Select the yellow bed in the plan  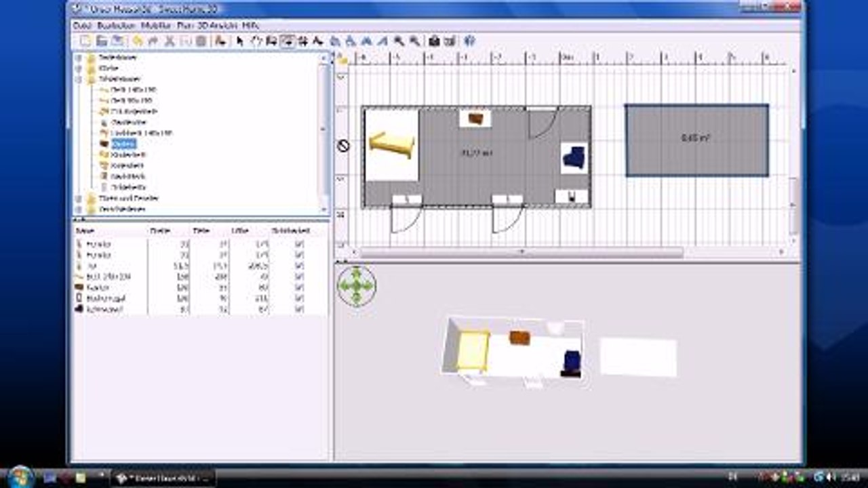point(391,145)
